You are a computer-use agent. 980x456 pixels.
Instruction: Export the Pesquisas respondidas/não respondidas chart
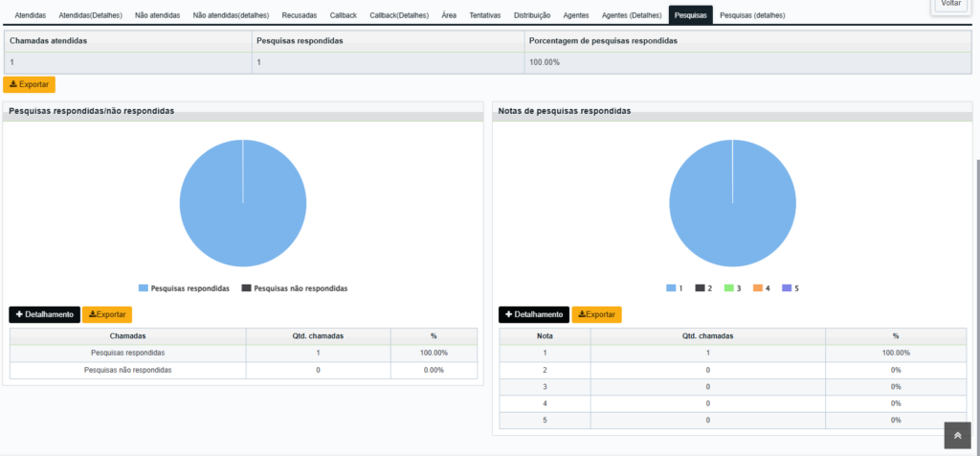[x=107, y=314]
